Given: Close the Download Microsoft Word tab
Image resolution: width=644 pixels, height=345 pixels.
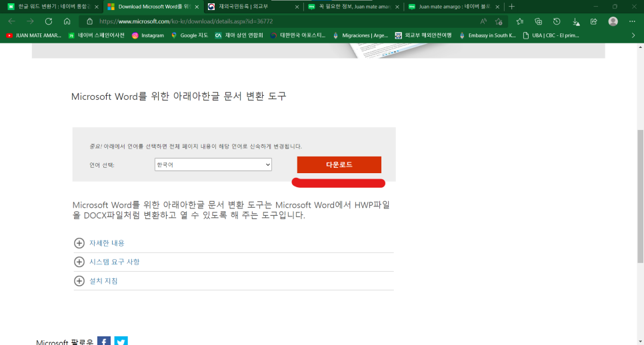Looking at the screenshot, I should [197, 7].
